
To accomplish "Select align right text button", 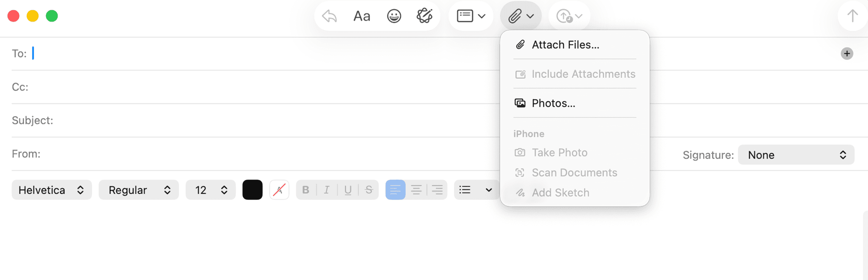I will 437,190.
